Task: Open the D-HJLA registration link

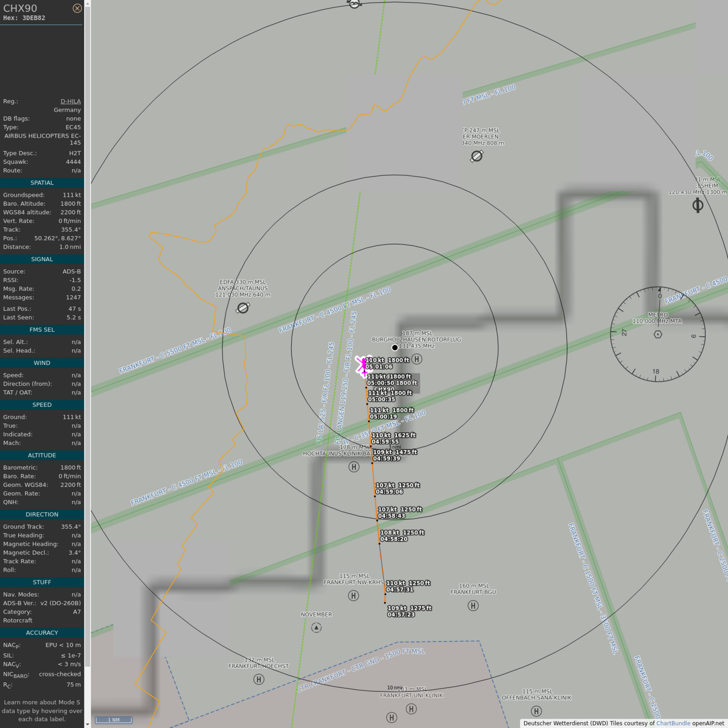Action: point(70,101)
